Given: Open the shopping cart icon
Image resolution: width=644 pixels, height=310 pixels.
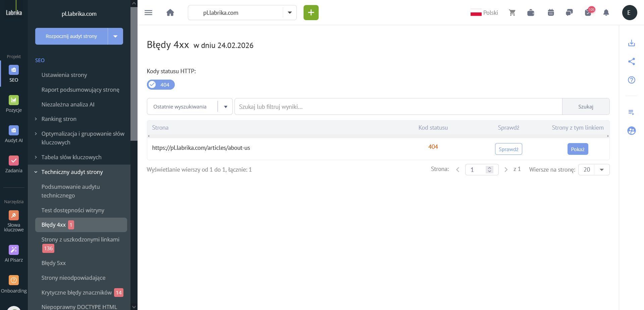Looking at the screenshot, I should pos(512,13).
